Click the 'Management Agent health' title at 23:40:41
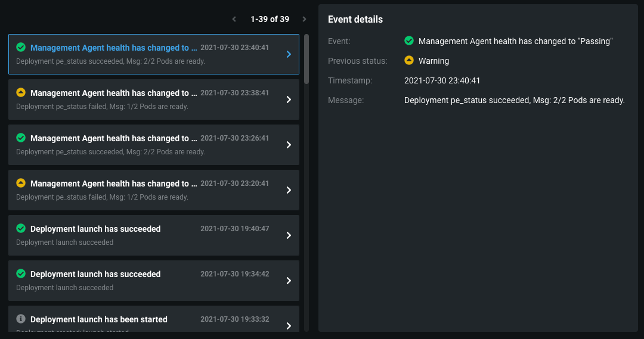Image resolution: width=644 pixels, height=339 pixels. 113,48
